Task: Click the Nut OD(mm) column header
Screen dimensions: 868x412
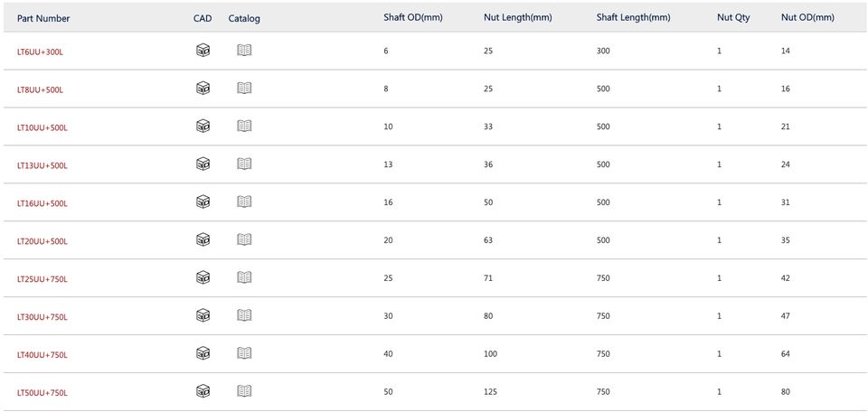Action: (x=807, y=17)
